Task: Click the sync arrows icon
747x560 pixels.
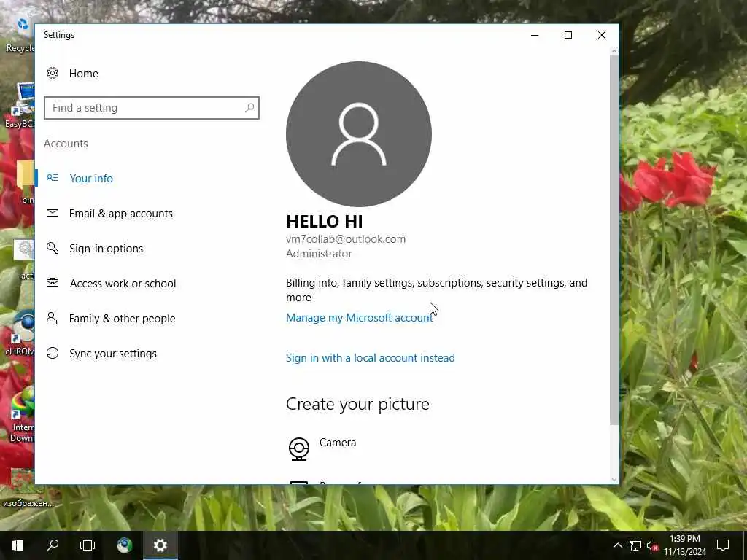Action: point(53,353)
